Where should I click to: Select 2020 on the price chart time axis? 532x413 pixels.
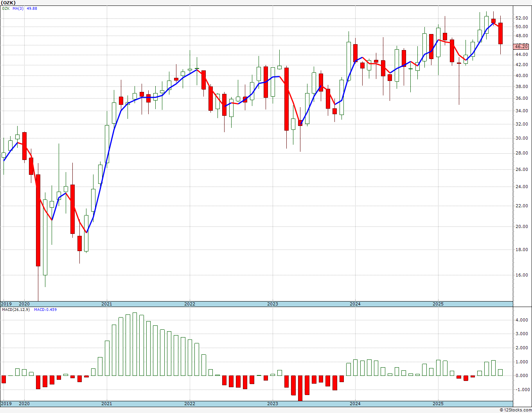(x=24, y=304)
